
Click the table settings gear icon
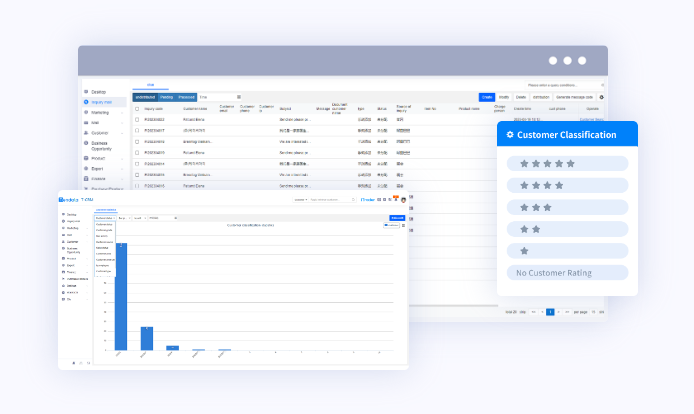point(602,97)
